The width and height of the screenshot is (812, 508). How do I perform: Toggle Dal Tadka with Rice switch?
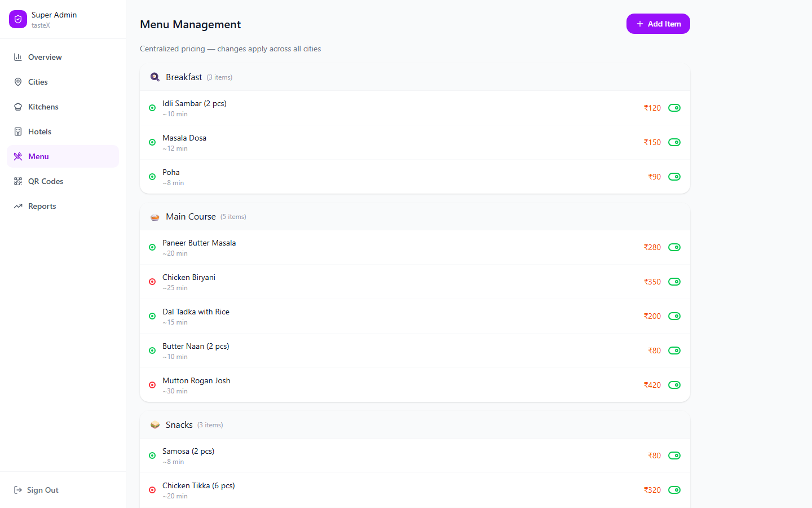[674, 316]
